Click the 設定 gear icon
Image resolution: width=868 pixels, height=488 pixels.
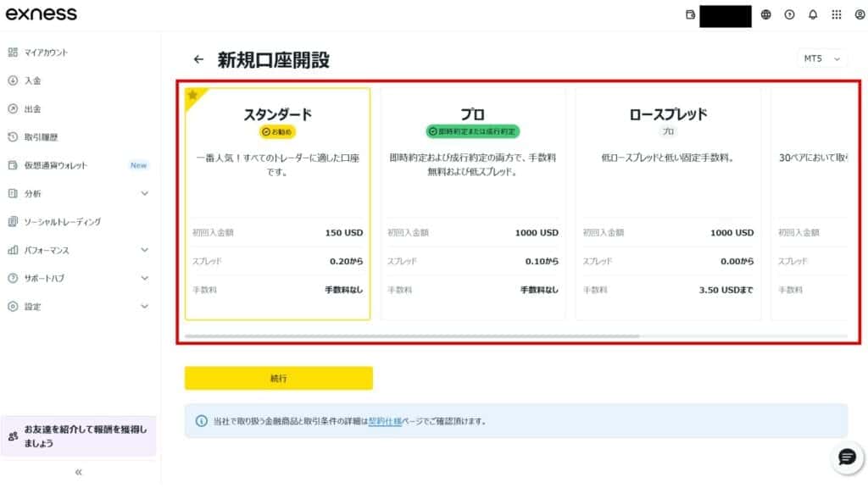click(13, 306)
